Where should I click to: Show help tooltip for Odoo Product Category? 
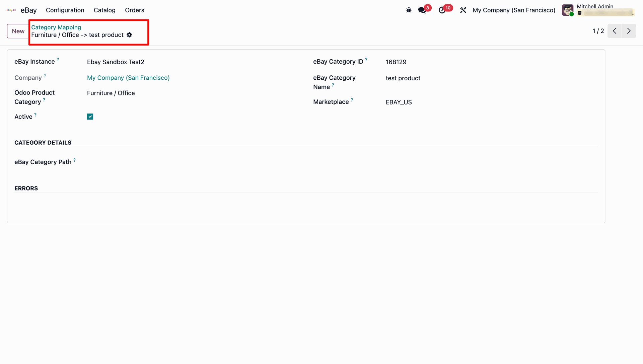point(44,100)
